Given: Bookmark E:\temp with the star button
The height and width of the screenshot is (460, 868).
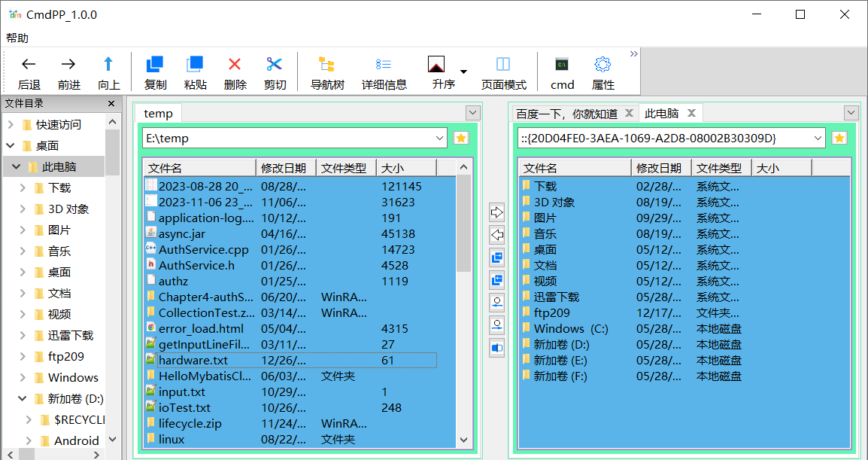Looking at the screenshot, I should (460, 138).
